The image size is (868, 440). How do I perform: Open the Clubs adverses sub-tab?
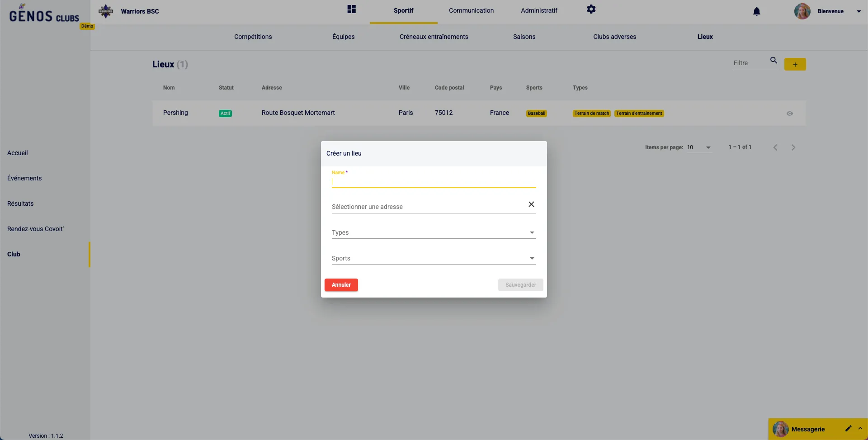click(614, 37)
